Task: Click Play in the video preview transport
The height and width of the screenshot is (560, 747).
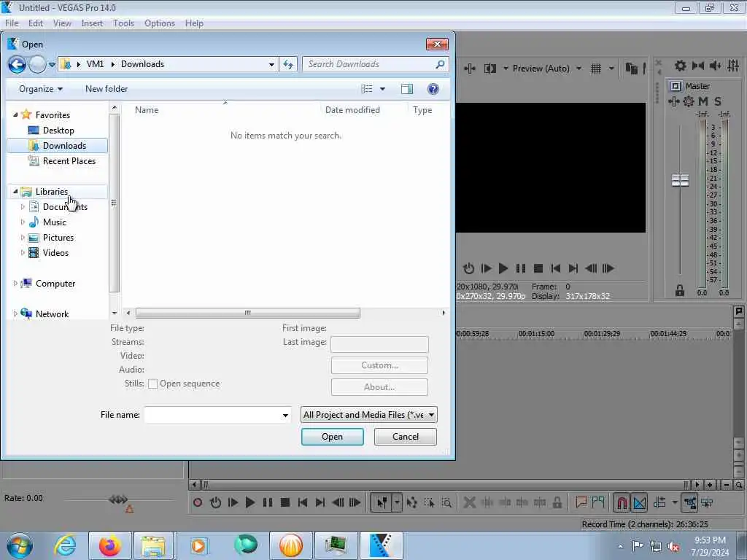Action: 503,268
